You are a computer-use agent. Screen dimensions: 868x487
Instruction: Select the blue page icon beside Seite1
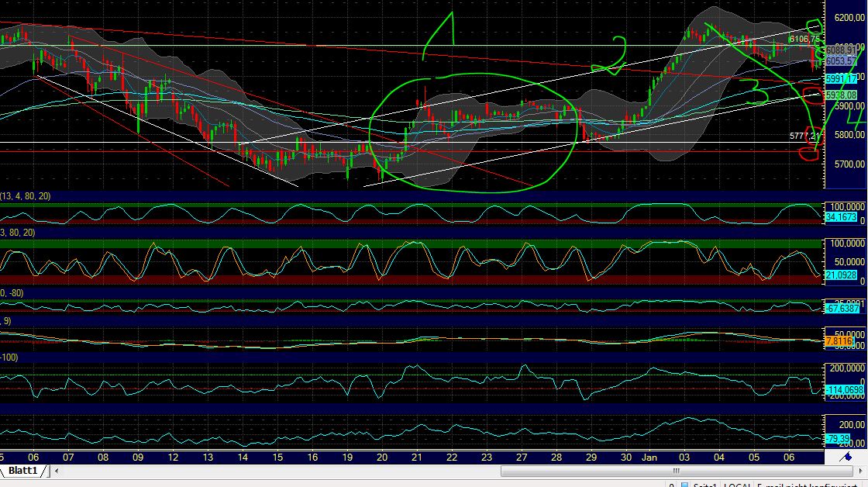pyautogui.click(x=685, y=484)
